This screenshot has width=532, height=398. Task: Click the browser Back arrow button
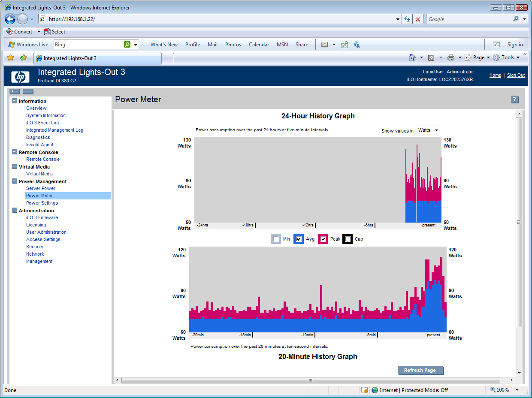pyautogui.click(x=10, y=19)
